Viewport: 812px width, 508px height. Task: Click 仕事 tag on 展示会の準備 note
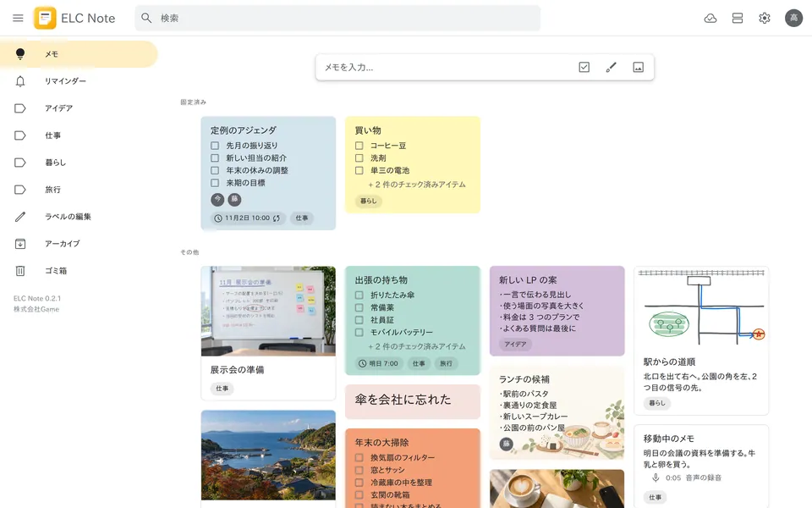[x=222, y=389]
